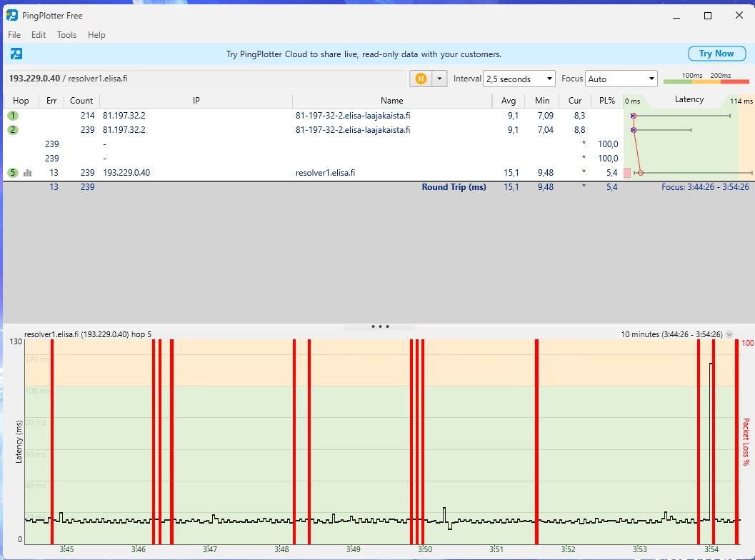Select the hop 5 green circle icon
This screenshot has width=755, height=560.
click(x=13, y=173)
